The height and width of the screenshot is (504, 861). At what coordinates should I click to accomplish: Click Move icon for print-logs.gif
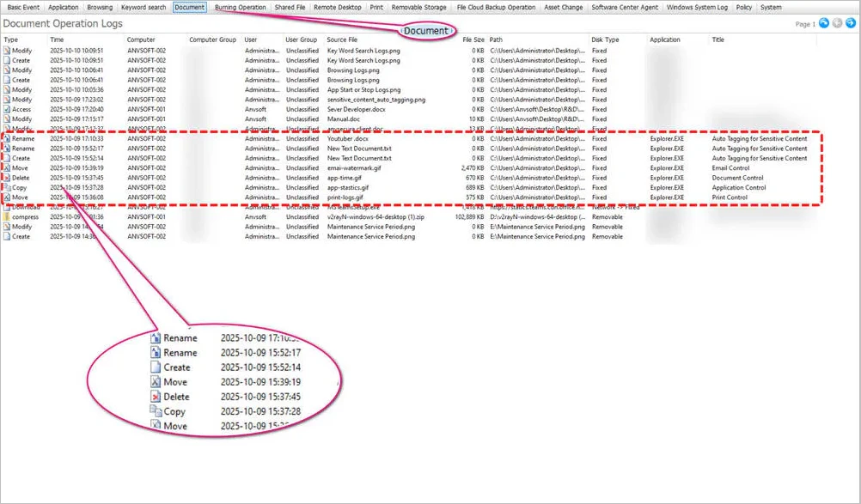coord(7,197)
